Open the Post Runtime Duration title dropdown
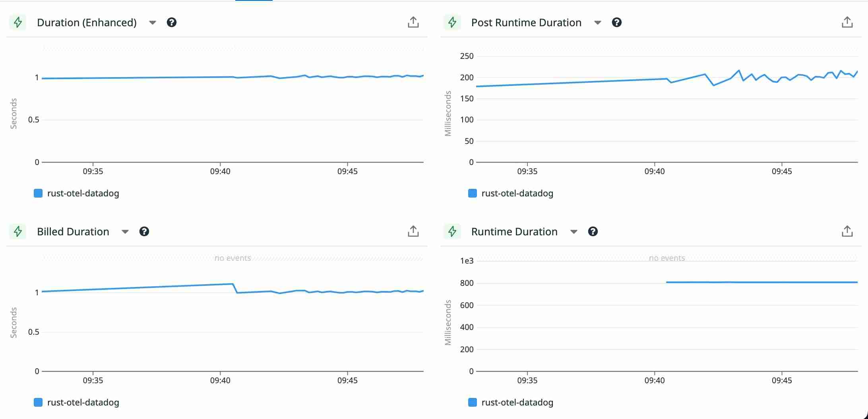The height and width of the screenshot is (419, 868). [x=598, y=23]
